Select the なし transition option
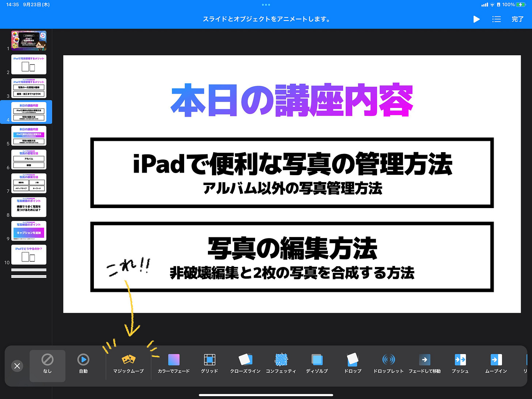532x399 pixels. point(47,366)
